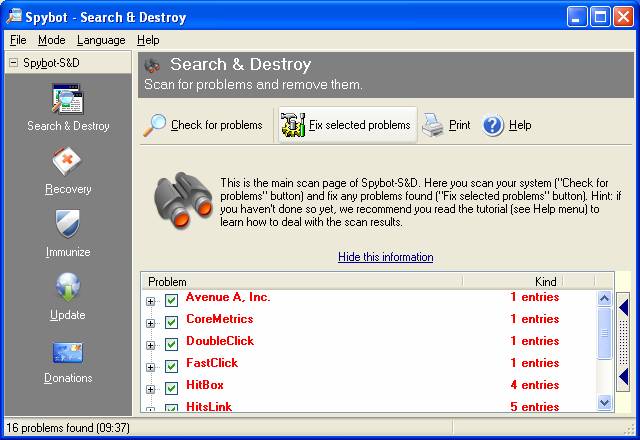
Task: Open Search & Destroy sidebar icon
Action: click(67, 99)
